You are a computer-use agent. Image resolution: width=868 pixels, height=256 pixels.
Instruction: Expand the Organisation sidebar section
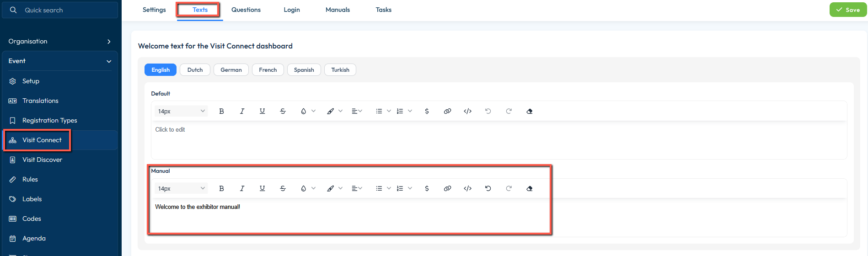[x=60, y=41]
